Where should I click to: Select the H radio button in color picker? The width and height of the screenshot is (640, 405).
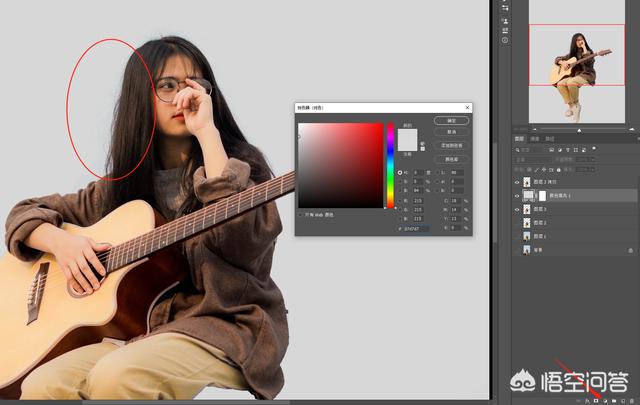(400, 173)
